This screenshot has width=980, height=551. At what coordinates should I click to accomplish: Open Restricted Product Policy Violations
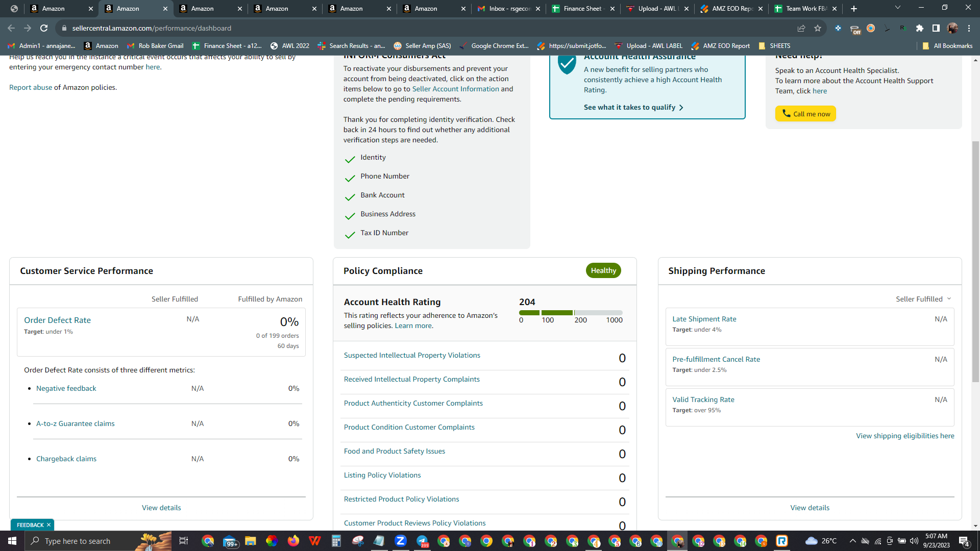pos(401,499)
